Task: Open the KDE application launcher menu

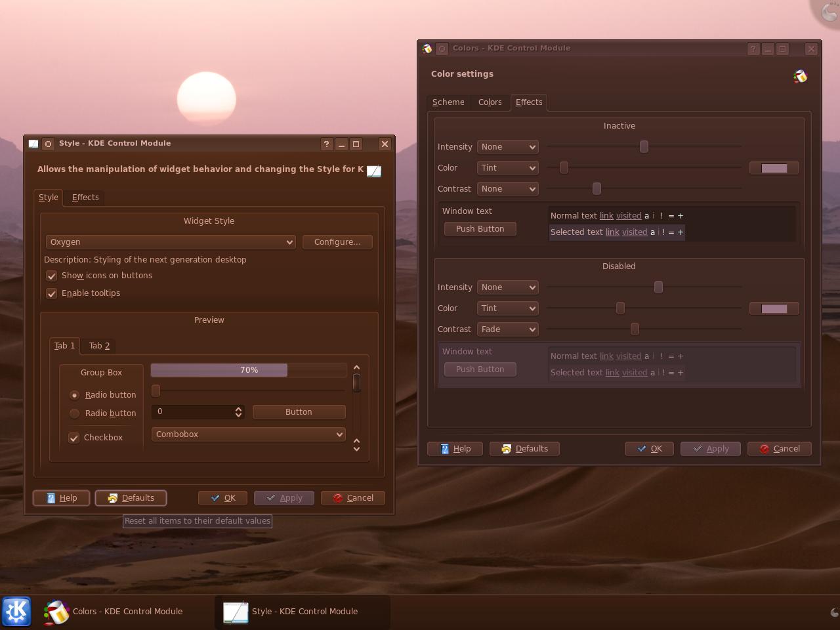Action: 16,611
